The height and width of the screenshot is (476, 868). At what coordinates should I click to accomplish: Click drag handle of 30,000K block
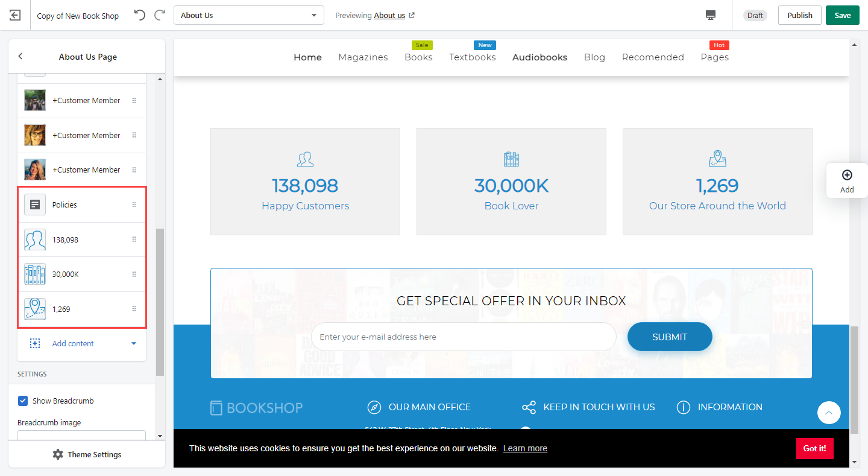click(x=134, y=274)
